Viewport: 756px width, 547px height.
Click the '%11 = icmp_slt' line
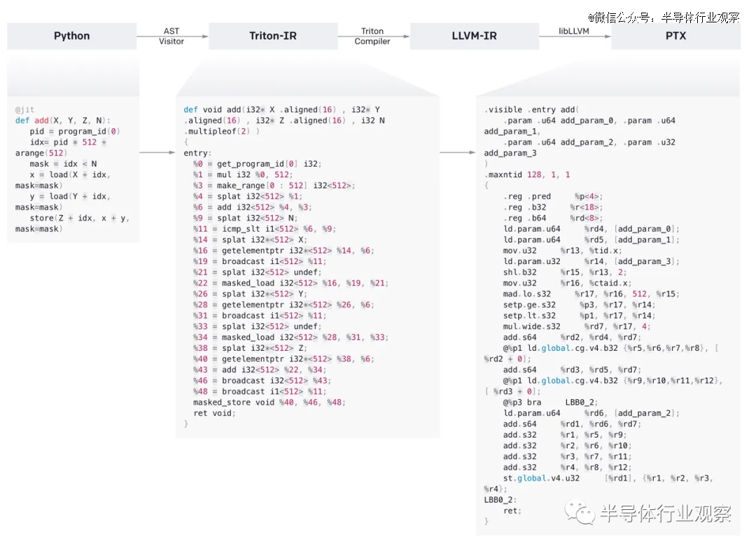coord(265,229)
